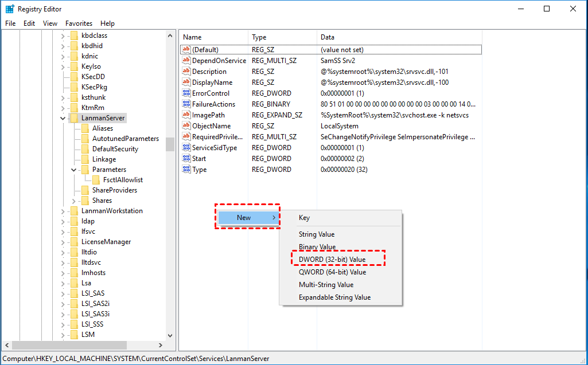Click the Registry Editor app icon in title bar
Screen dimensions: 588x365
[10, 9]
